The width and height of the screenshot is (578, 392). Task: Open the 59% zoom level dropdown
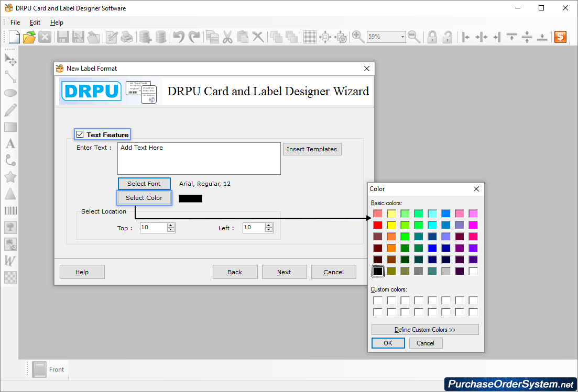(x=402, y=37)
